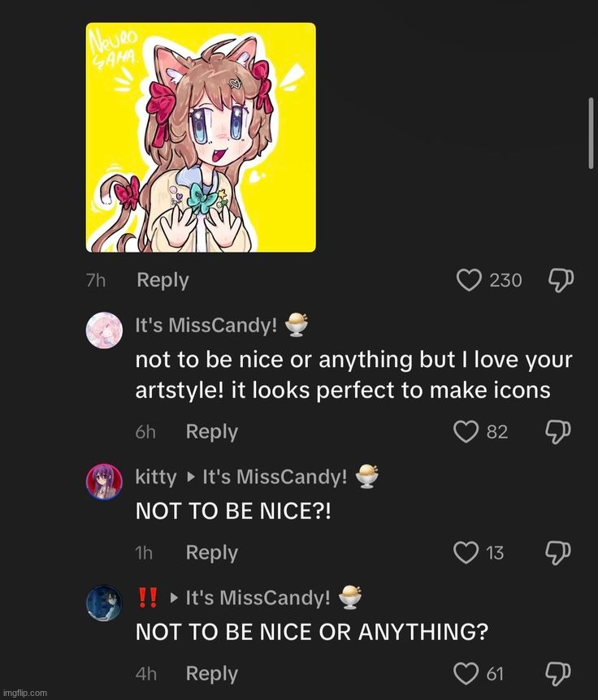The width and height of the screenshot is (598, 700).
Task: Click the red double exclamation mark username
Action: coord(147,598)
